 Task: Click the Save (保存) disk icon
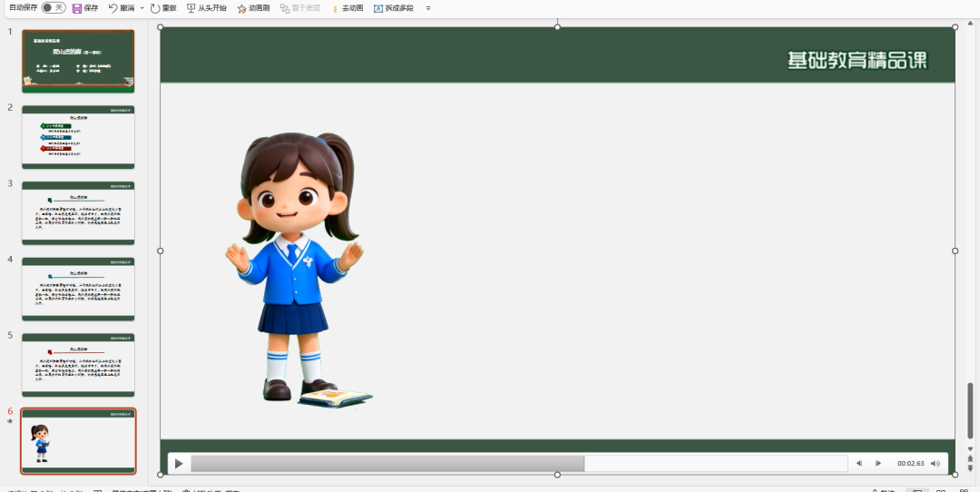point(77,8)
